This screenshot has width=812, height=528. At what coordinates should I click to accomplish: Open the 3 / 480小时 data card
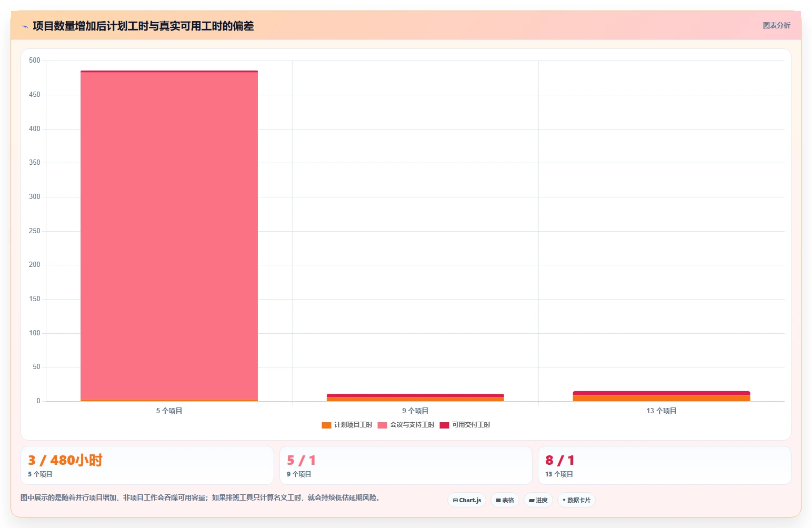147,465
